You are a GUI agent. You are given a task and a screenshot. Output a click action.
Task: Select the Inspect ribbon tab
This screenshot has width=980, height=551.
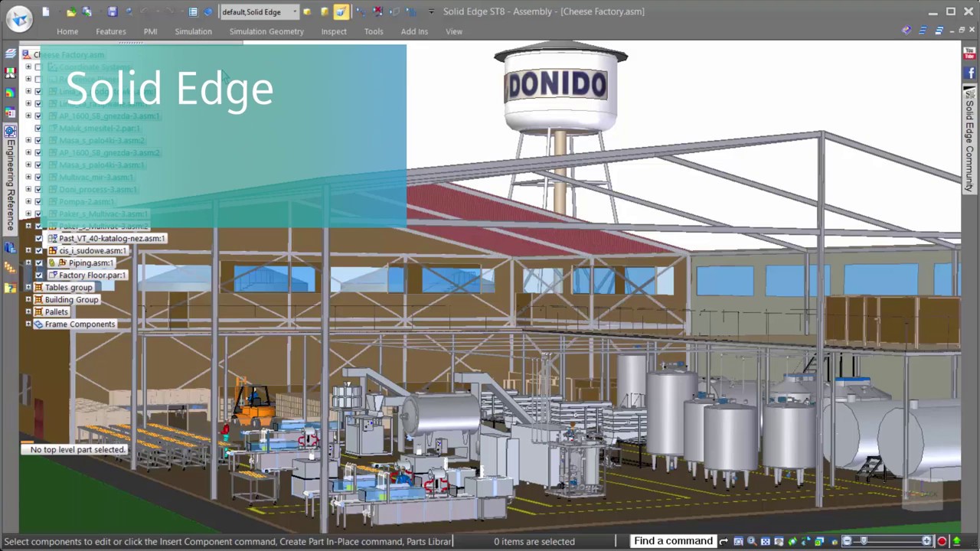(334, 31)
